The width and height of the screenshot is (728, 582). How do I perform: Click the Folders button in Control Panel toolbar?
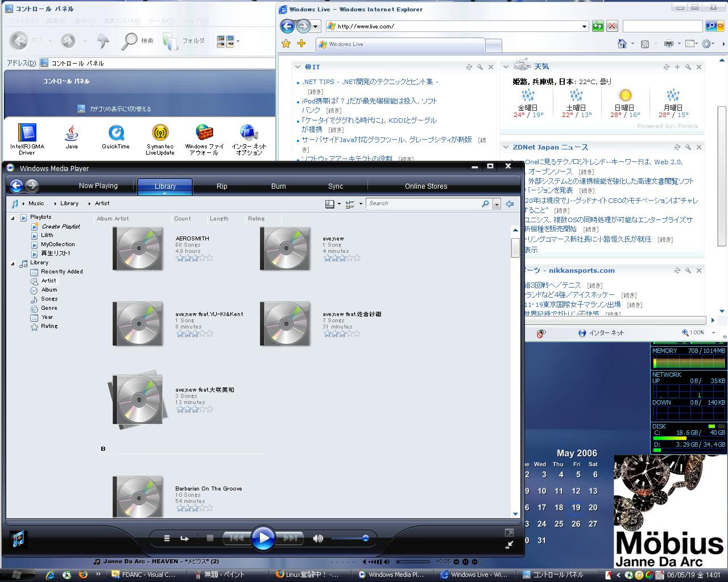coord(183,41)
